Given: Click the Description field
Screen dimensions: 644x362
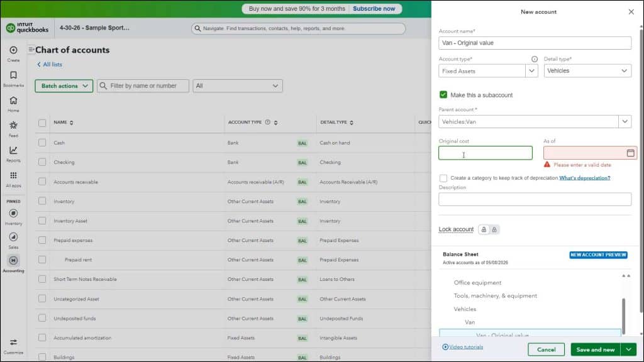Looking at the screenshot, I should (535, 199).
